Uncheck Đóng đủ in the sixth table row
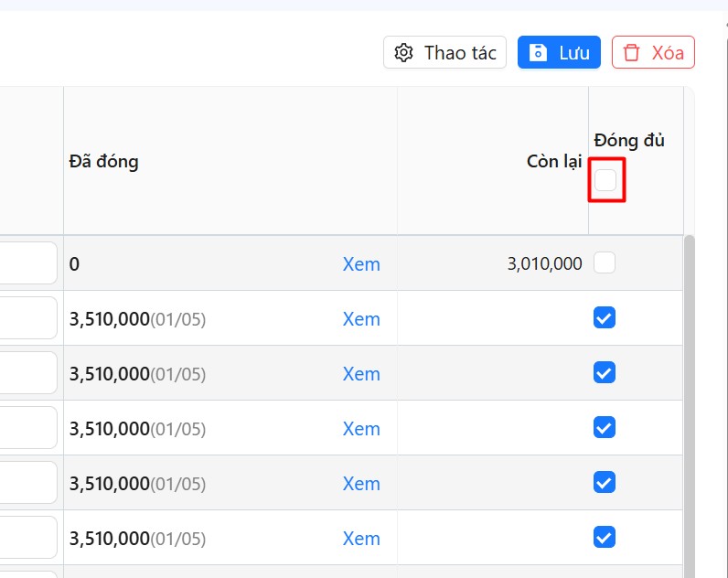 [x=605, y=537]
